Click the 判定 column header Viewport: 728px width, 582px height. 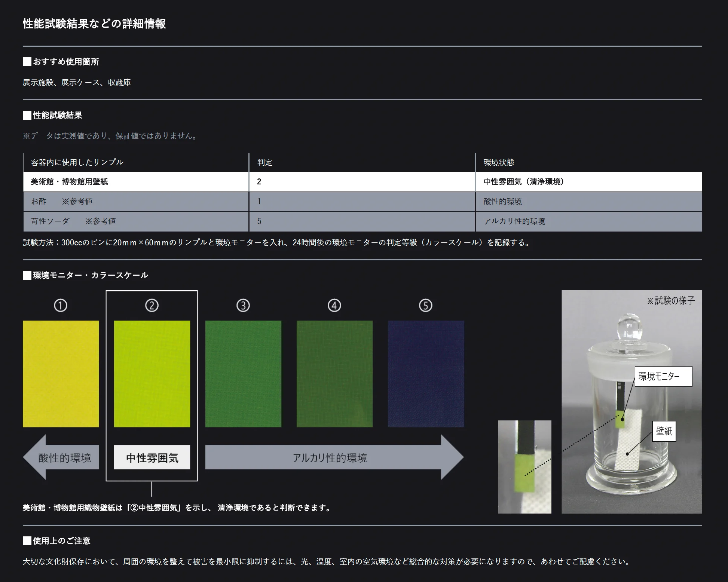[x=362, y=162]
